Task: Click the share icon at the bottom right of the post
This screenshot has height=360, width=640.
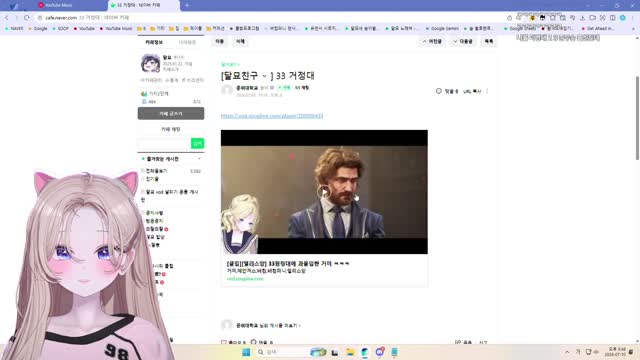Action: click(x=458, y=342)
